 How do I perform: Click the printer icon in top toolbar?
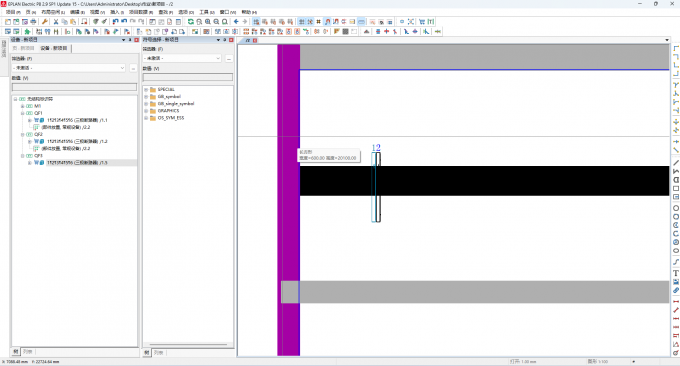33,22
